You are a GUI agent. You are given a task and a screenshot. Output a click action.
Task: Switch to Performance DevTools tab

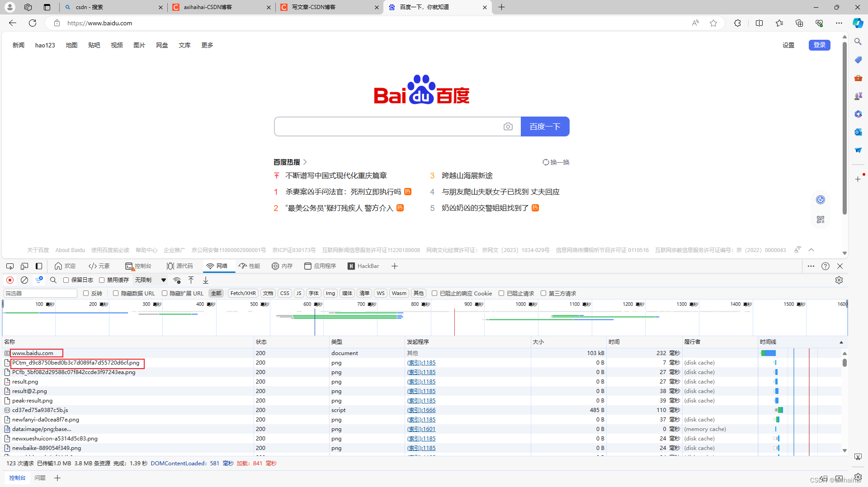250,266
